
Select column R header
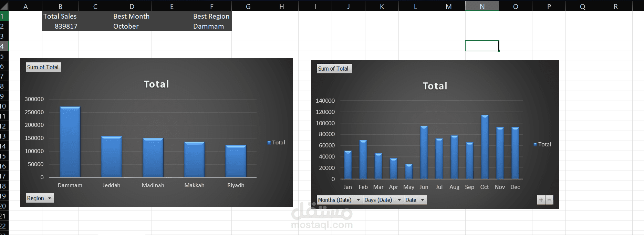pos(616,6)
